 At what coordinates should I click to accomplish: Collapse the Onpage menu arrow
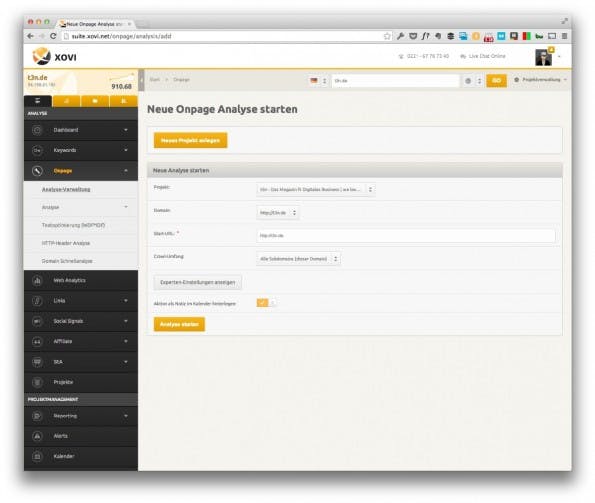(126, 171)
